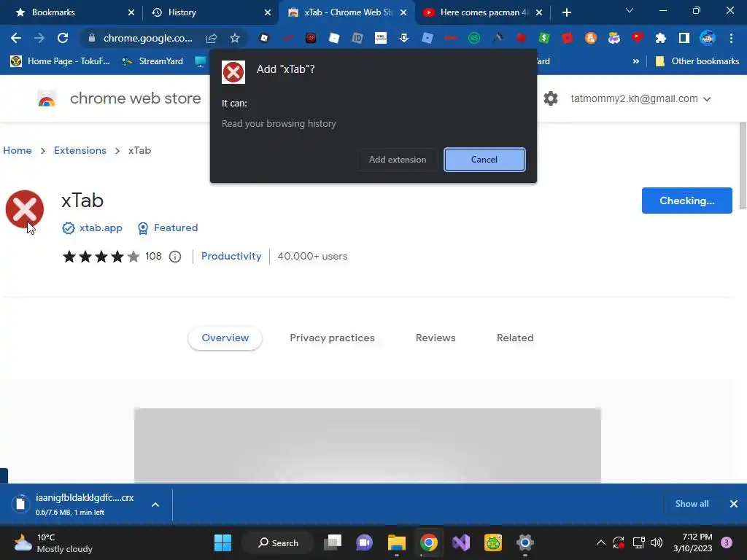The height and width of the screenshot is (560, 747).
Task: Open the StreamYard bookmark
Action: pyautogui.click(x=153, y=61)
